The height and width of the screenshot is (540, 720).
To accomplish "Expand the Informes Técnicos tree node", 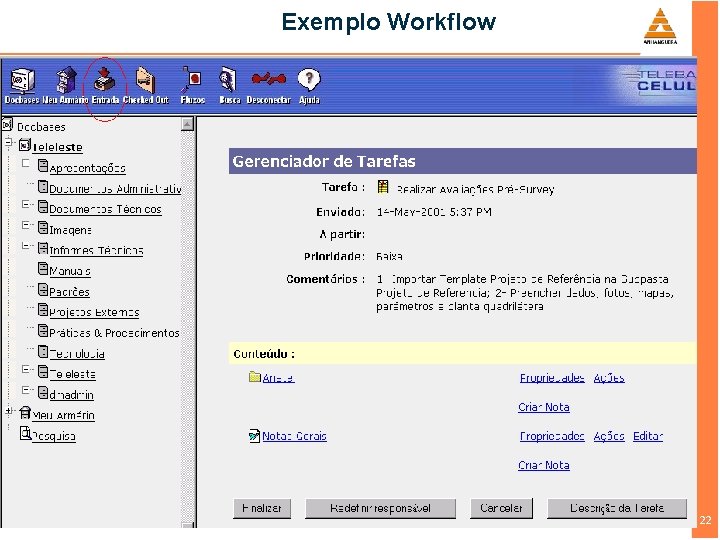I will tap(26, 246).
